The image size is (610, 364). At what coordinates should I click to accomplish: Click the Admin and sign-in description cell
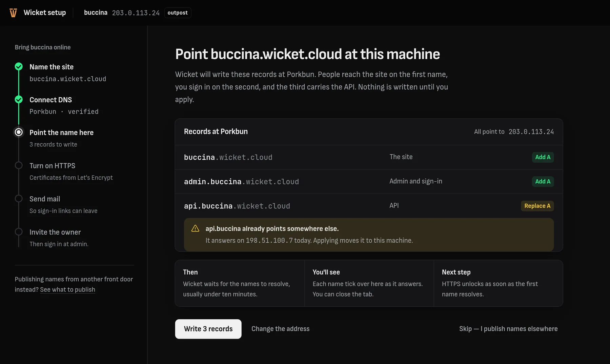coord(416,181)
